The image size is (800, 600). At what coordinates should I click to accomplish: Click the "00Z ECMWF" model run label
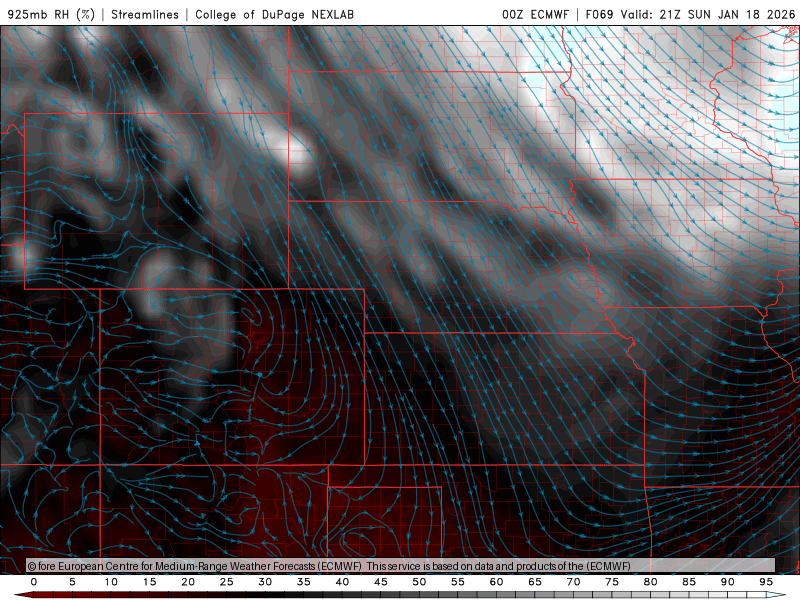(x=535, y=15)
